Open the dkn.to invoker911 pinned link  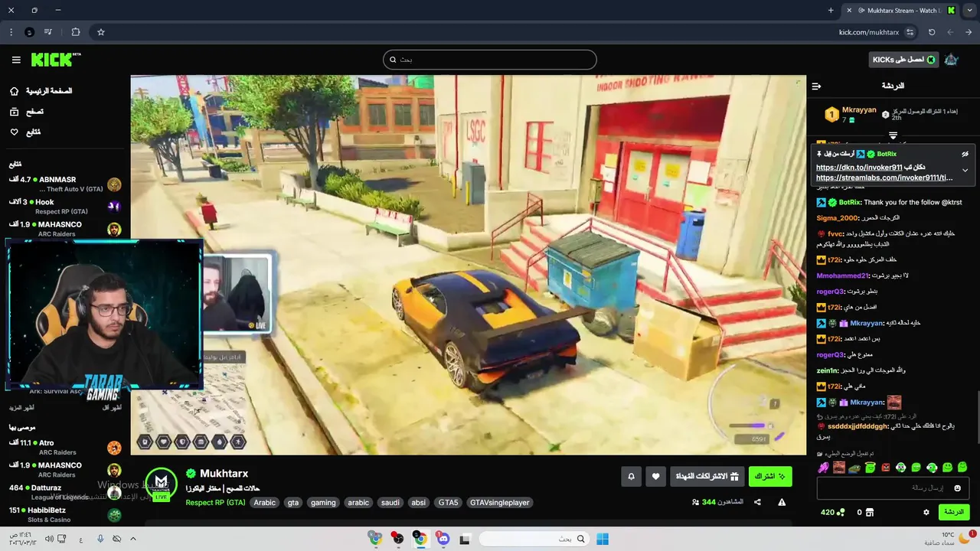[859, 168]
